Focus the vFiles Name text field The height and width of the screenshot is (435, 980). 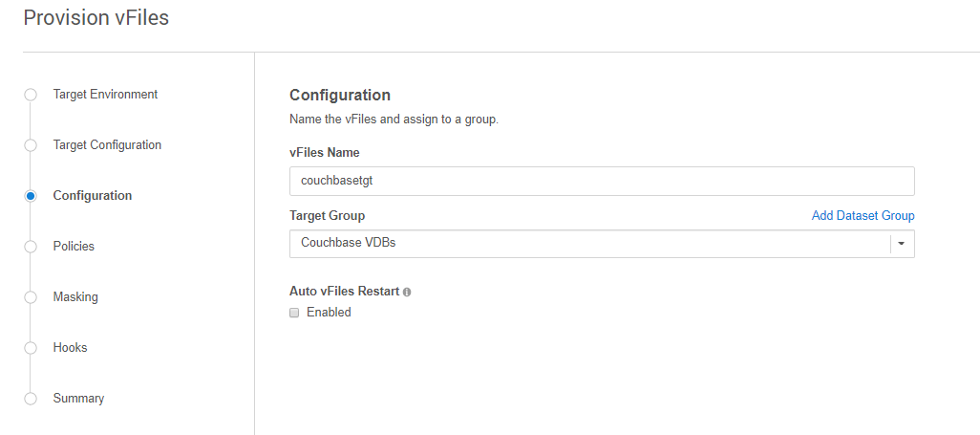tap(602, 182)
